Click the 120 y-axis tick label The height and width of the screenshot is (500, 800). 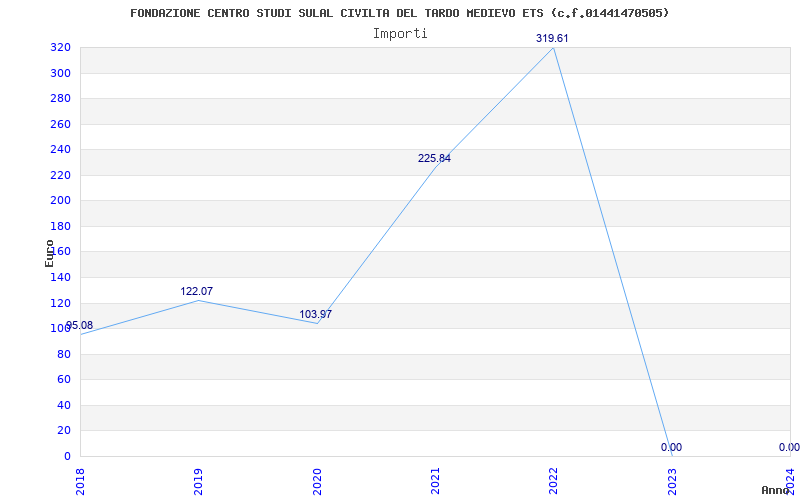pos(60,304)
